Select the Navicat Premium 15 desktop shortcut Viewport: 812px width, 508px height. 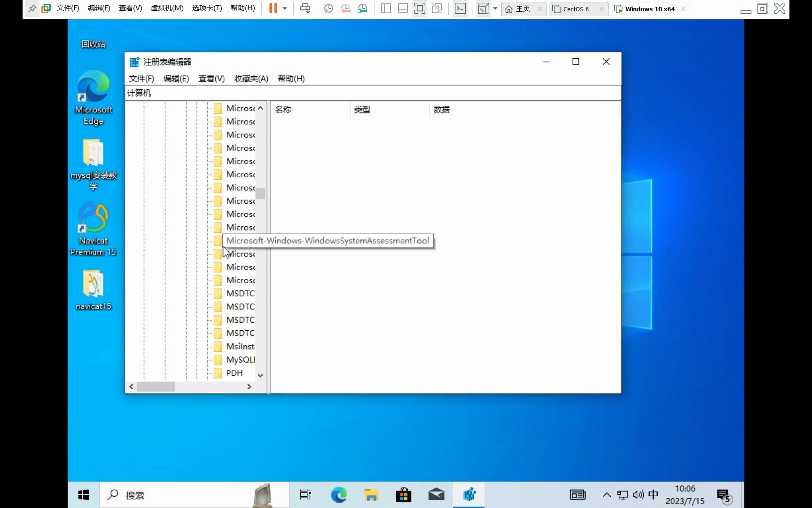click(94, 230)
